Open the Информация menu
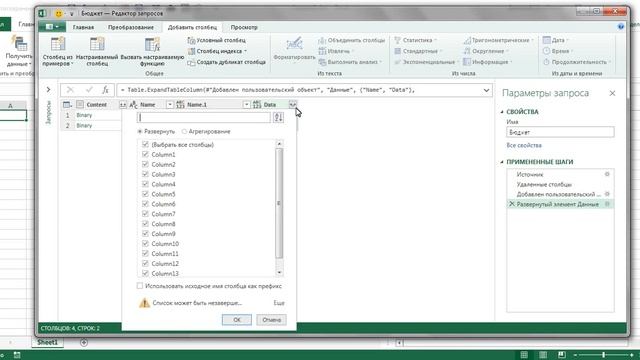 coord(487,62)
